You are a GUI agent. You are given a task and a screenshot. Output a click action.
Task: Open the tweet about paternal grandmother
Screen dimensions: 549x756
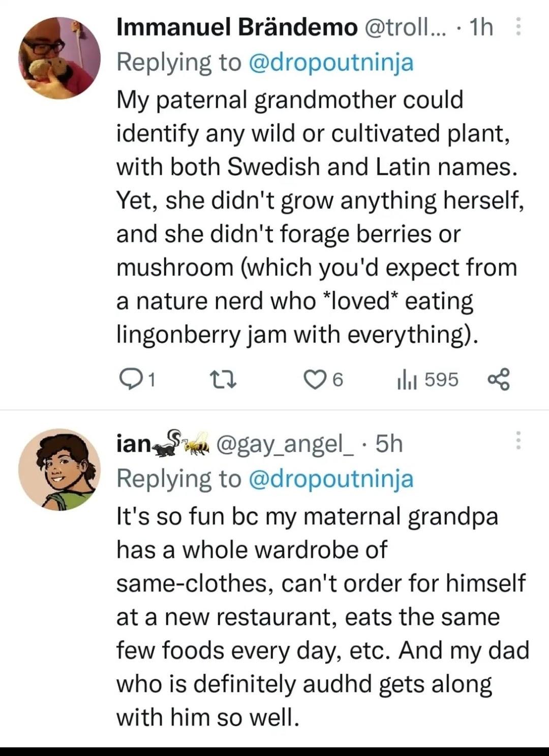(315, 217)
